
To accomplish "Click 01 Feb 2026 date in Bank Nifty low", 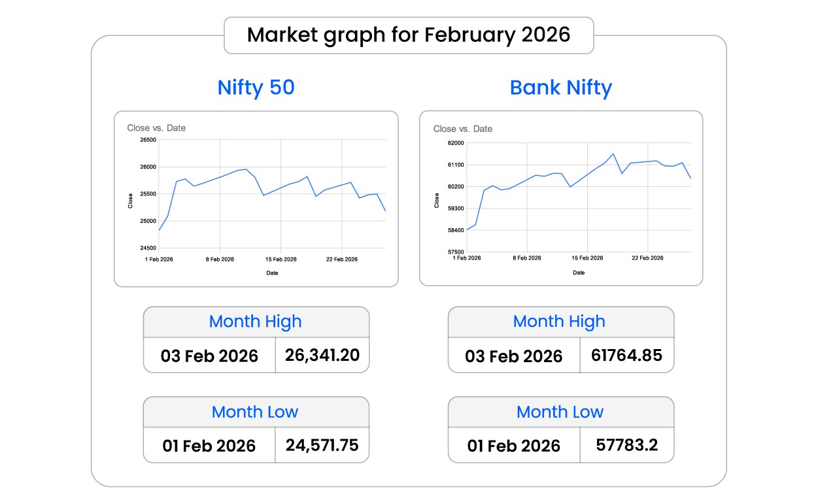I will pos(514,446).
